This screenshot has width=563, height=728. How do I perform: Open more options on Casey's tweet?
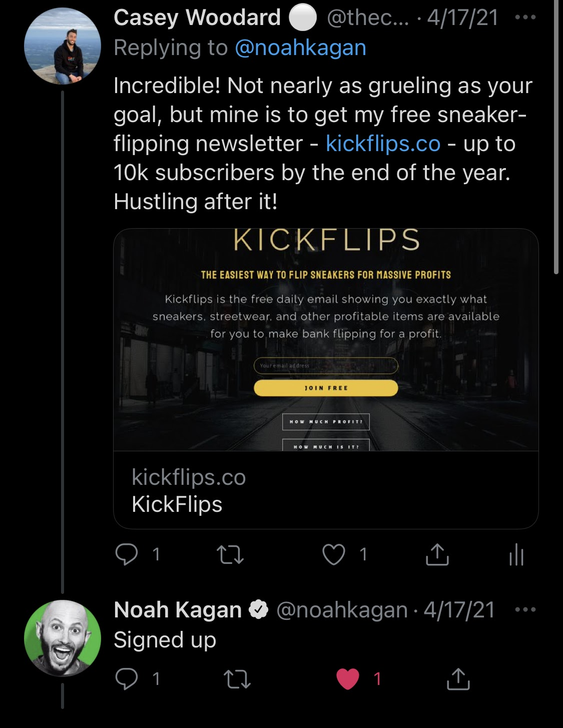(525, 18)
